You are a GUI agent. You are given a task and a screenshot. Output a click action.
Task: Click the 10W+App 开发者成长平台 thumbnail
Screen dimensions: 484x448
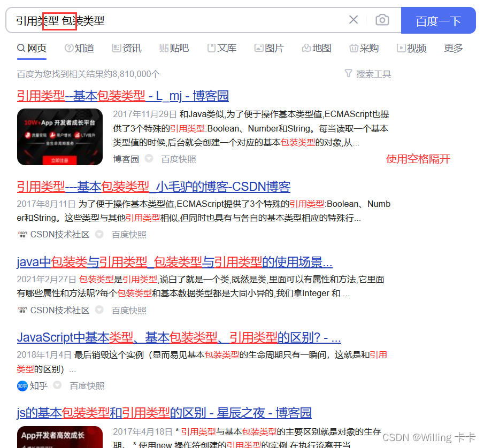click(x=60, y=137)
